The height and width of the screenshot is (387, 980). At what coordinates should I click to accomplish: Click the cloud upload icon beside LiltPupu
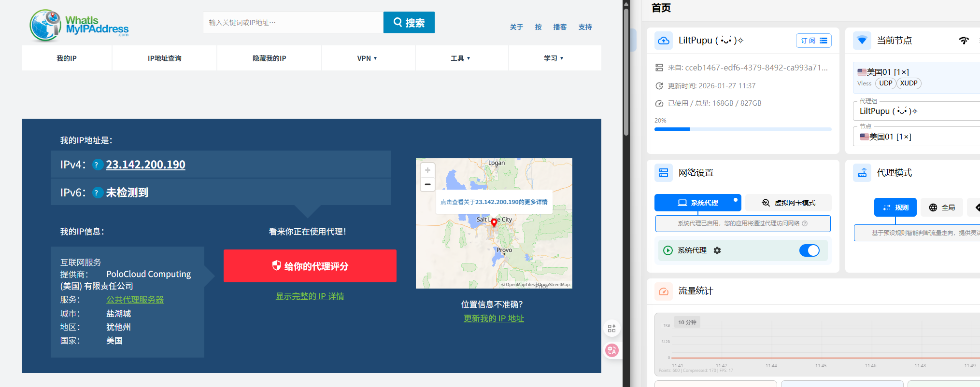664,41
